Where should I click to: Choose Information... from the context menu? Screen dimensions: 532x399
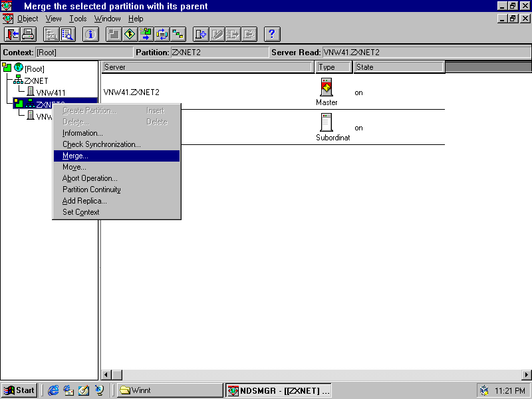click(117, 134)
